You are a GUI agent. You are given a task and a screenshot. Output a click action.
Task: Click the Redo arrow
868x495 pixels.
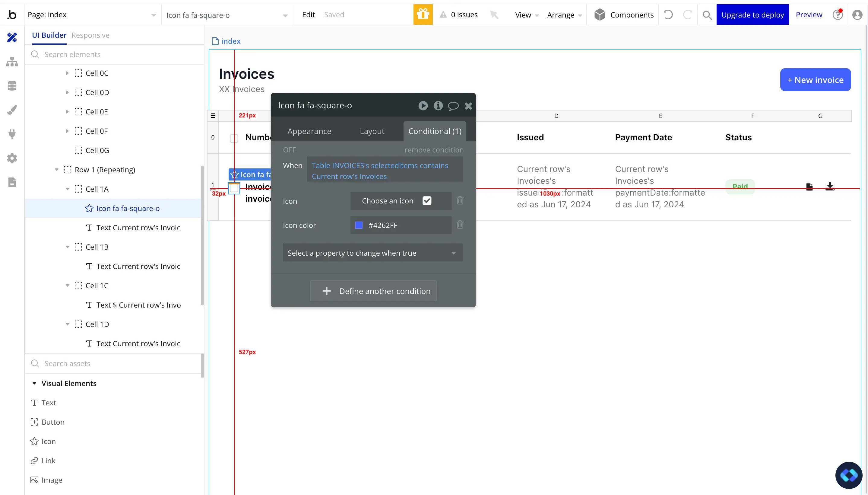688,14
